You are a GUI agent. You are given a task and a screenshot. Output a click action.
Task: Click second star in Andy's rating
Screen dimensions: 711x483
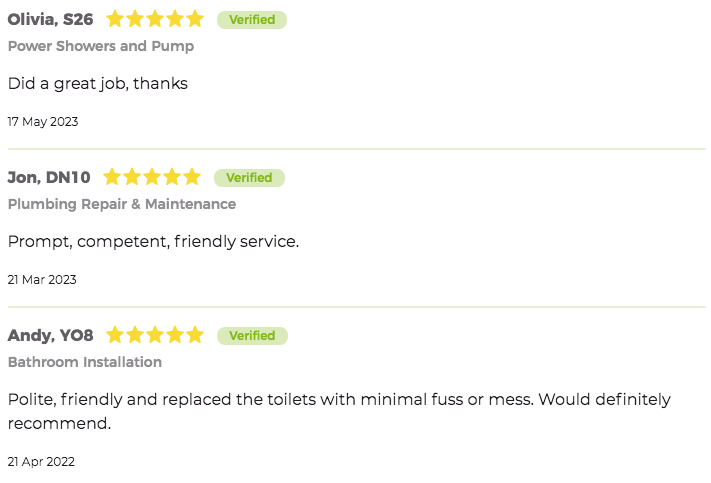pos(135,335)
